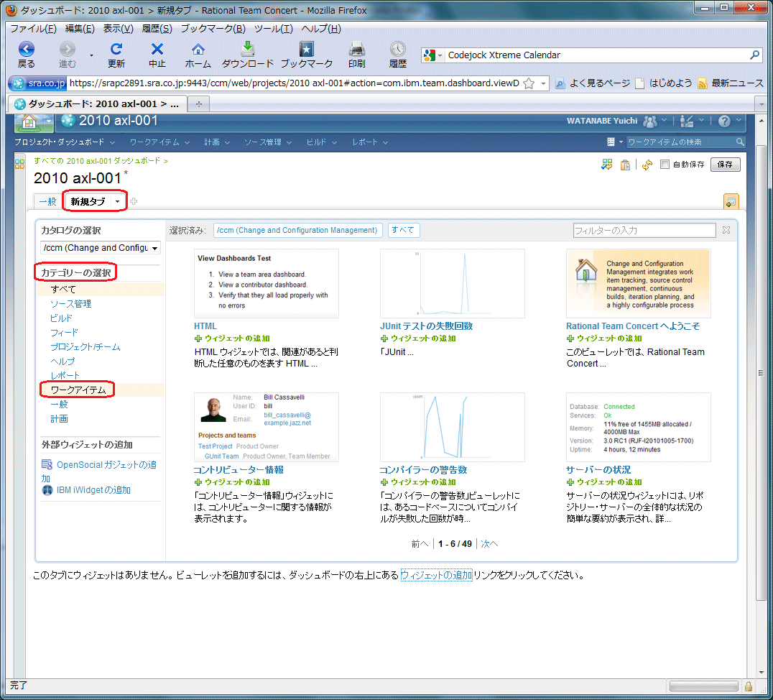Click the サーバーの状況 widget title

click(x=598, y=469)
